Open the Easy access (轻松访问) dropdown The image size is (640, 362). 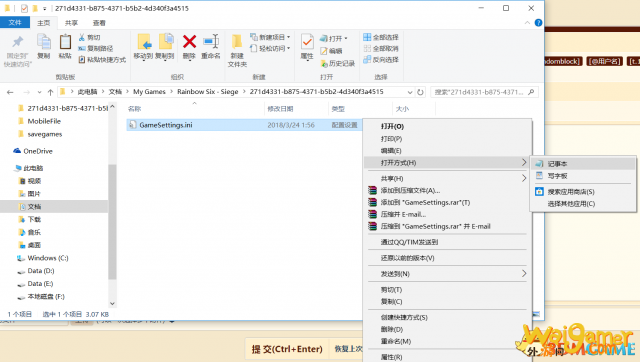pos(270,48)
